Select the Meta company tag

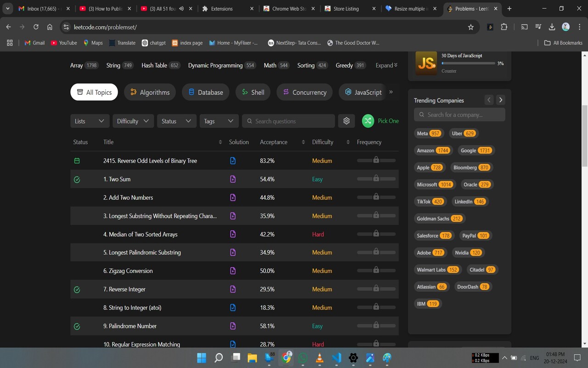click(428, 133)
